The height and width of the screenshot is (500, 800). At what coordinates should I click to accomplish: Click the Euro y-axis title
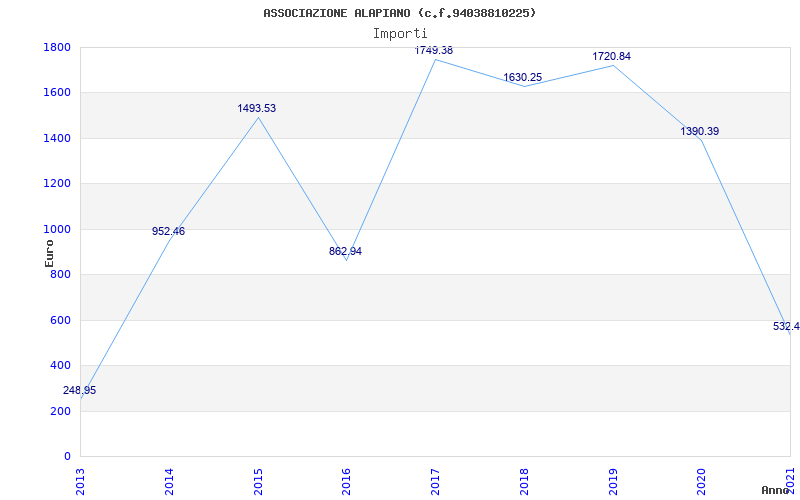pyautogui.click(x=49, y=254)
